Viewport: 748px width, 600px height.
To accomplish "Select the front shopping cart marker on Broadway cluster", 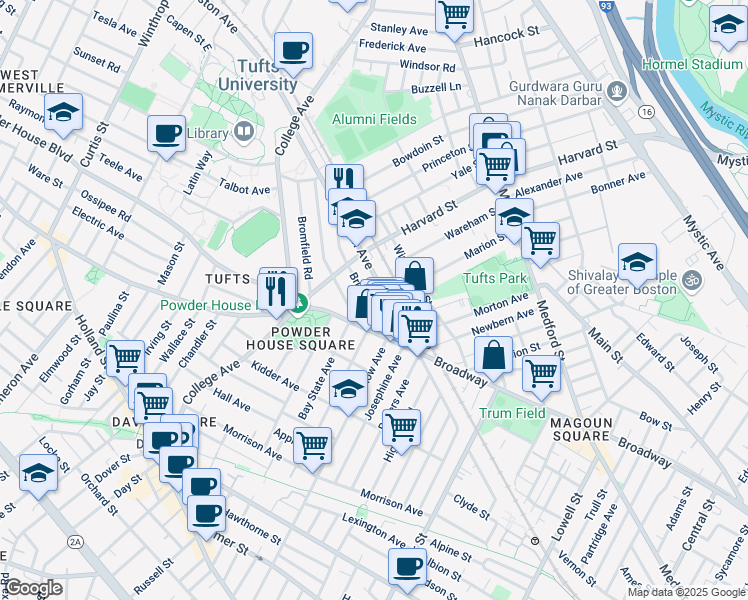I will pos(417,329).
